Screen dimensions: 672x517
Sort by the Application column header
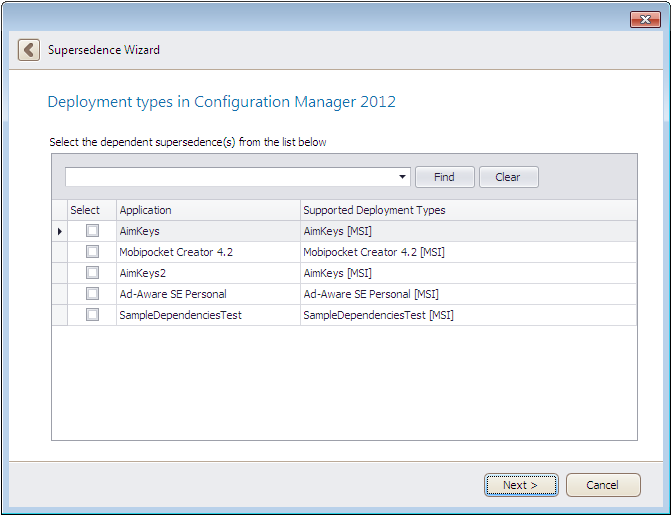[x=208, y=210]
